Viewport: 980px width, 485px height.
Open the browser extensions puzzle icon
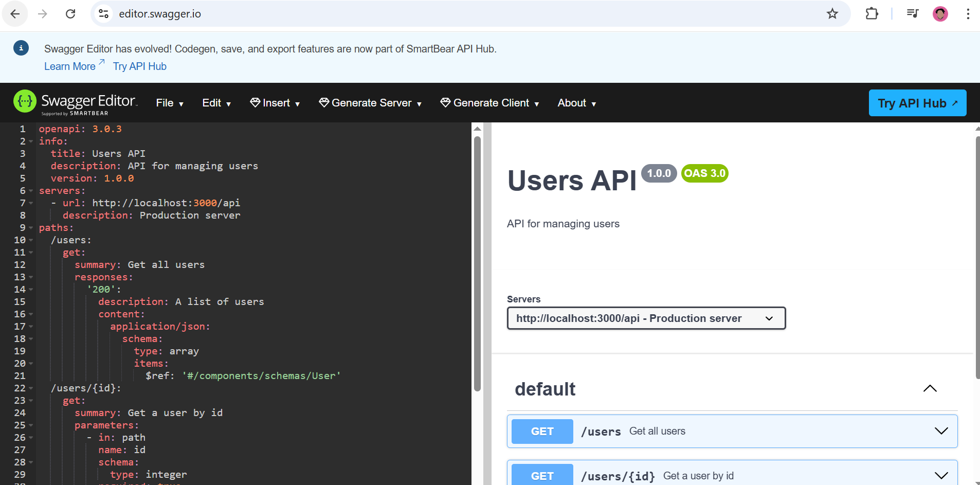tap(872, 14)
